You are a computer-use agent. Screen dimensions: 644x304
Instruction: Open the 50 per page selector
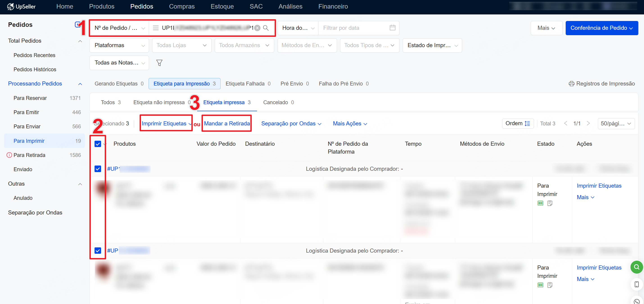616,123
